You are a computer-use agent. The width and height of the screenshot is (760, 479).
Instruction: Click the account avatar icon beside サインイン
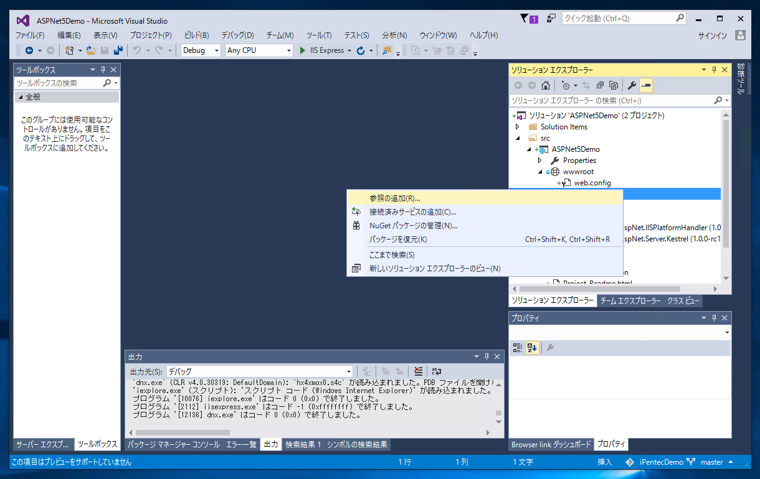click(x=740, y=35)
